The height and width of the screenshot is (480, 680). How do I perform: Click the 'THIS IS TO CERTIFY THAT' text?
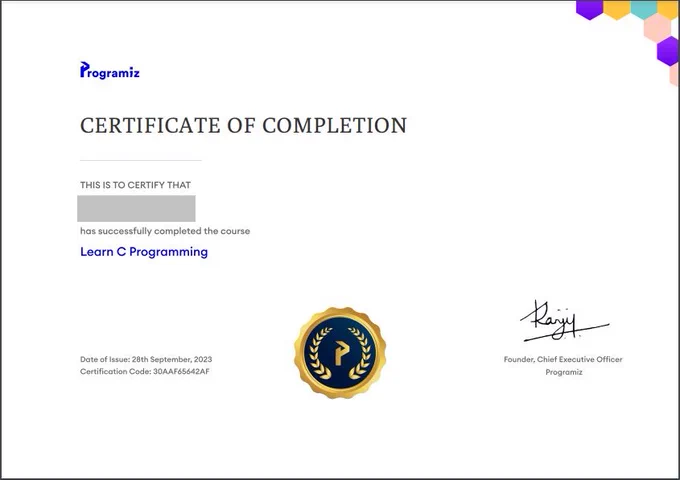135,185
